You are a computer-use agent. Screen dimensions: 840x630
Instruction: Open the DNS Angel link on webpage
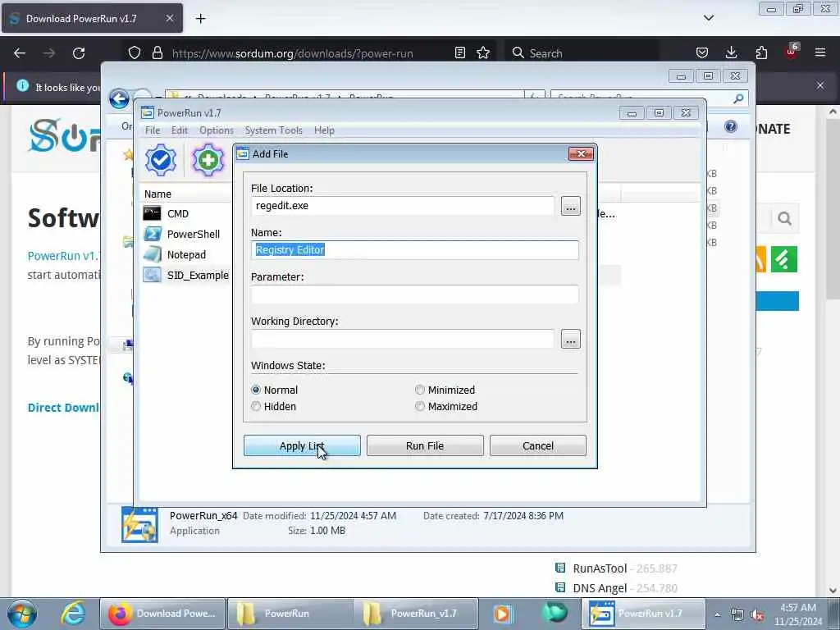coord(600,588)
